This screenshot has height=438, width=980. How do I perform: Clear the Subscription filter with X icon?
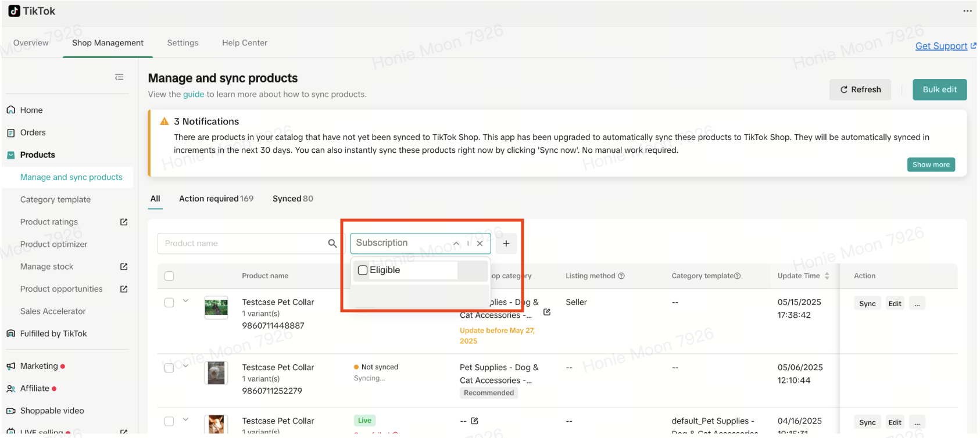click(480, 243)
